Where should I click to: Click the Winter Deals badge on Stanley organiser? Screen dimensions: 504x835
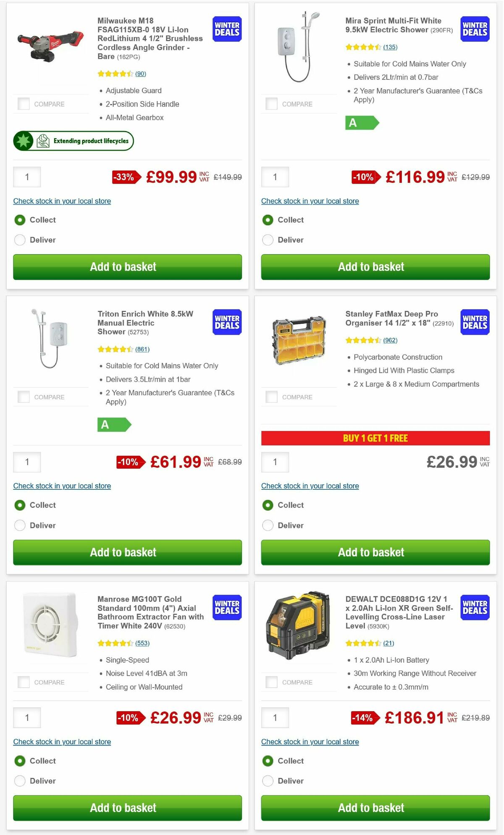click(474, 322)
